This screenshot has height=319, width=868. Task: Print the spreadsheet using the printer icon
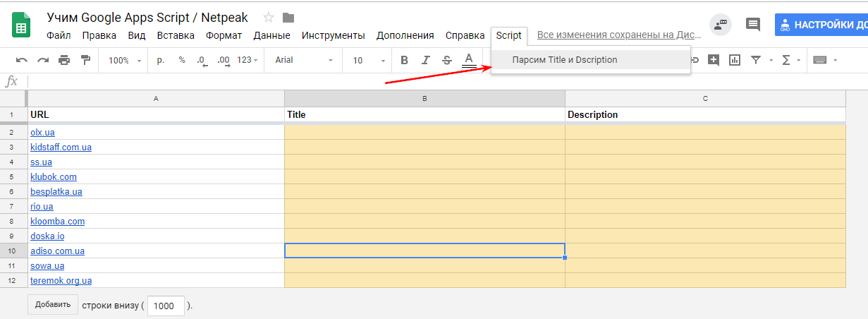click(x=64, y=60)
